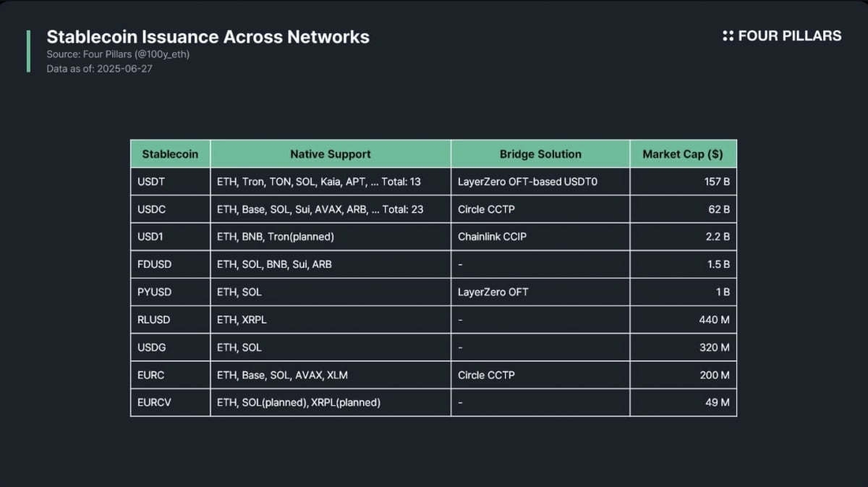The image size is (868, 487).
Task: Click the Four Pillars logo icon
Action: [728, 35]
